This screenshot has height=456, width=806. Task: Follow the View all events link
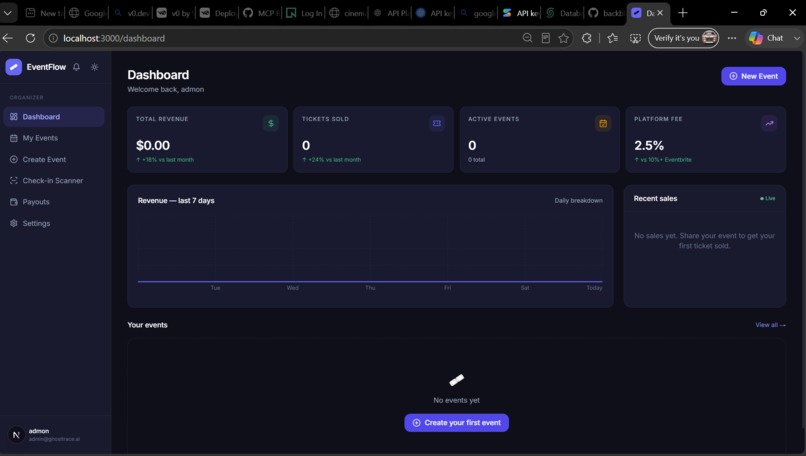770,325
